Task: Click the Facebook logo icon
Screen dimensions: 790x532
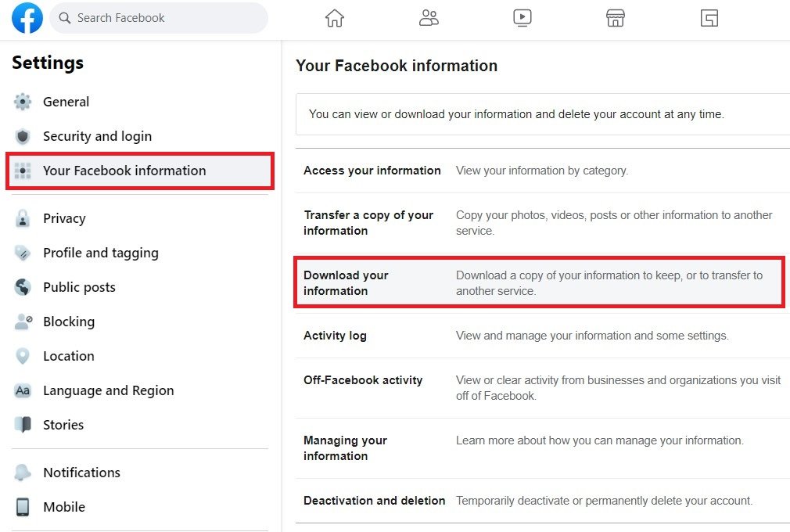Action: [x=27, y=18]
